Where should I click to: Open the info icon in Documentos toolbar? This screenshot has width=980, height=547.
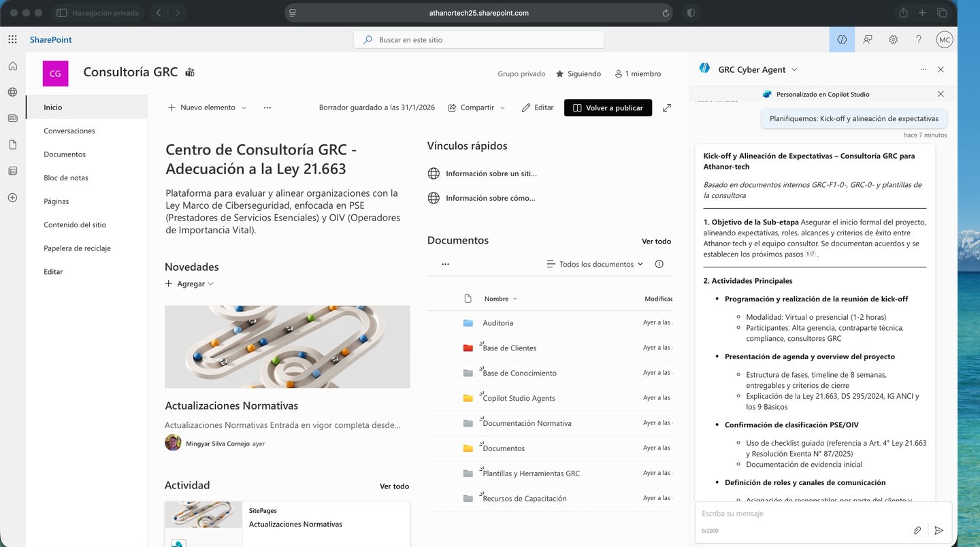tap(659, 264)
